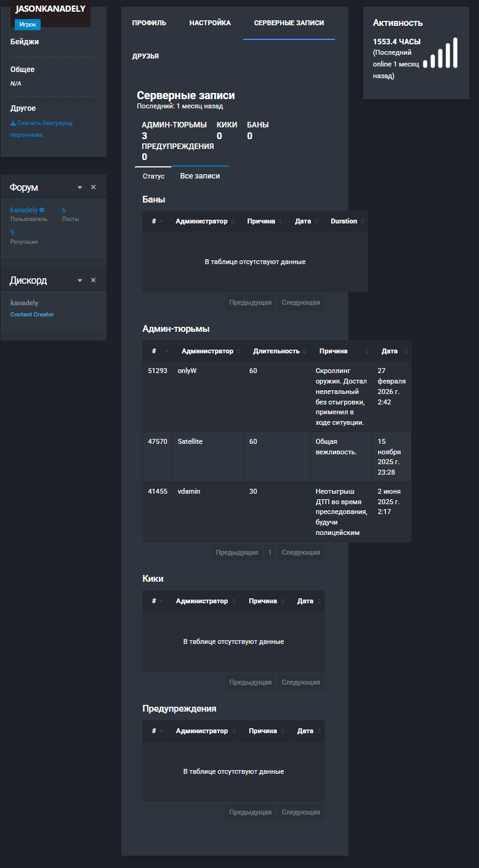Click the activity bars chart icon
Image resolution: width=479 pixels, height=868 pixels.
tap(440, 53)
